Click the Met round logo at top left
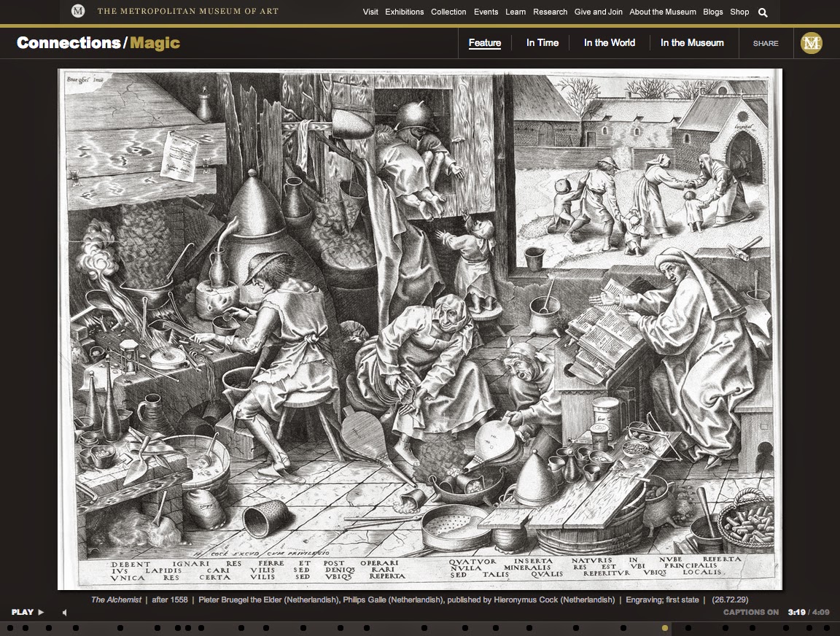The width and height of the screenshot is (840, 636). click(78, 11)
